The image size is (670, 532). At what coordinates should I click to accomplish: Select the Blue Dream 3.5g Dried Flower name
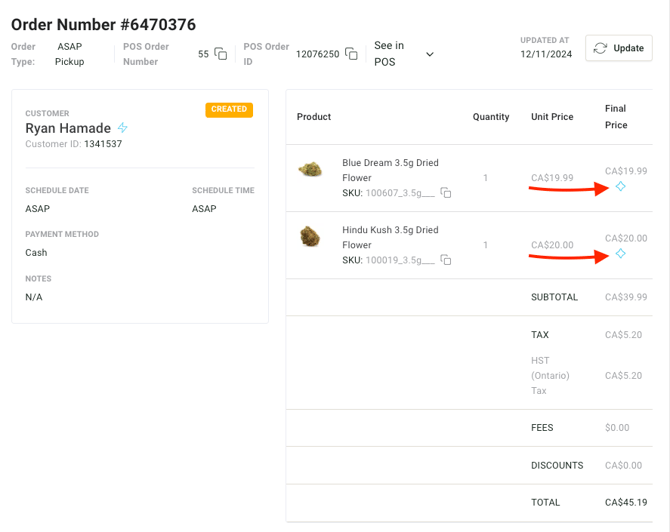point(390,170)
